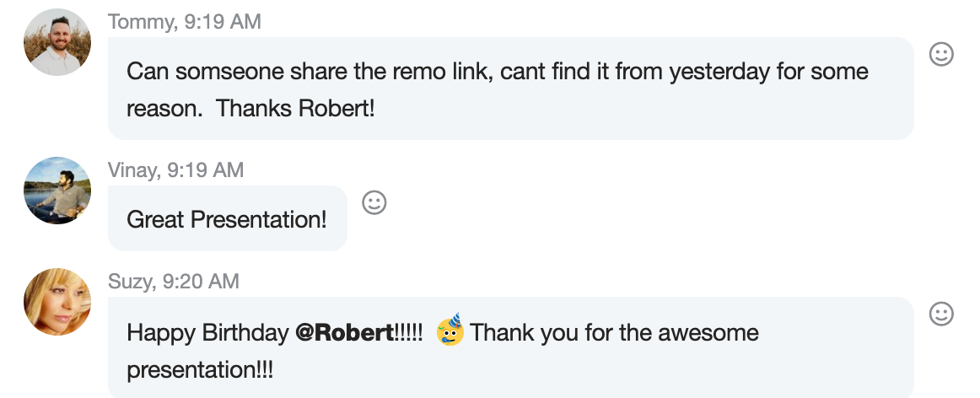Screen dimensions: 980x398
Task: Click the word "presentation!!!" in Suzy's message
Action: coord(200,370)
